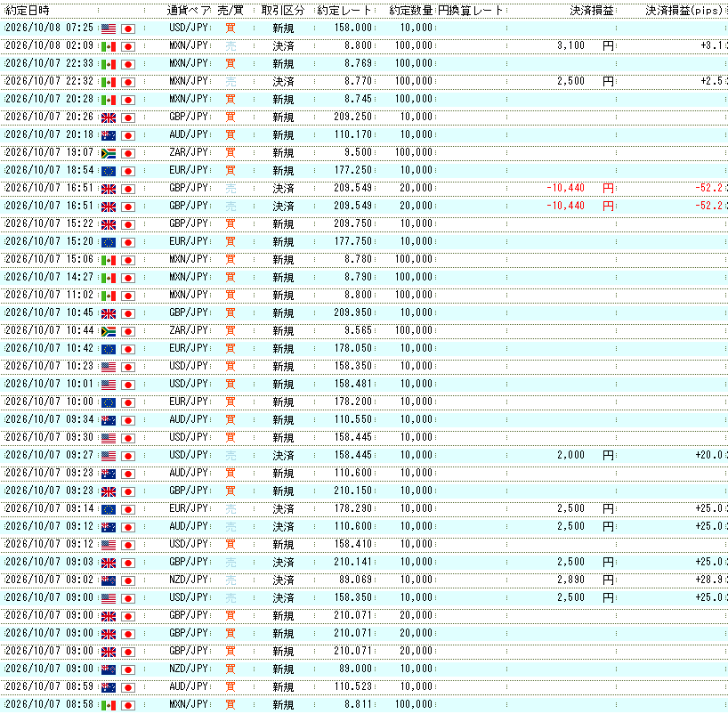Pick the Mexico flag in the 2026/10/07 14:27 row

109,278
